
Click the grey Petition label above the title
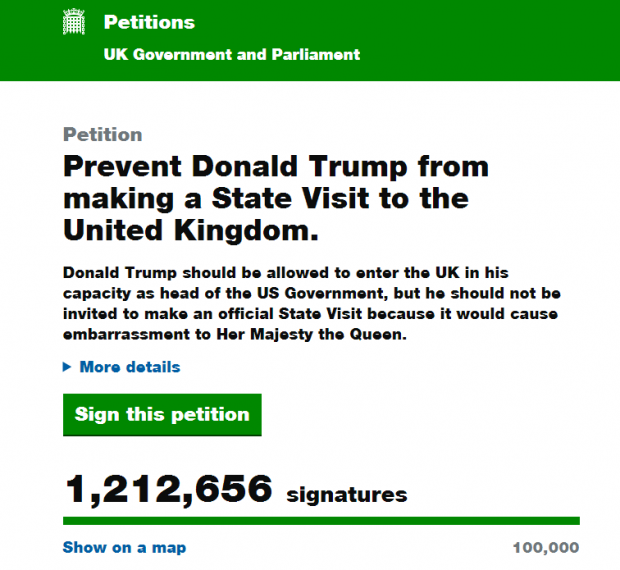102,135
